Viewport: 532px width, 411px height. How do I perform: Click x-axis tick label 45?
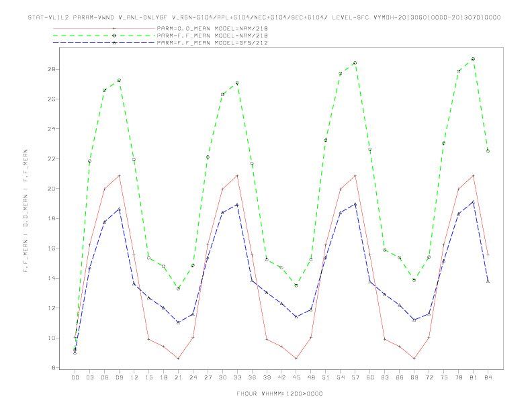pyautogui.click(x=296, y=377)
